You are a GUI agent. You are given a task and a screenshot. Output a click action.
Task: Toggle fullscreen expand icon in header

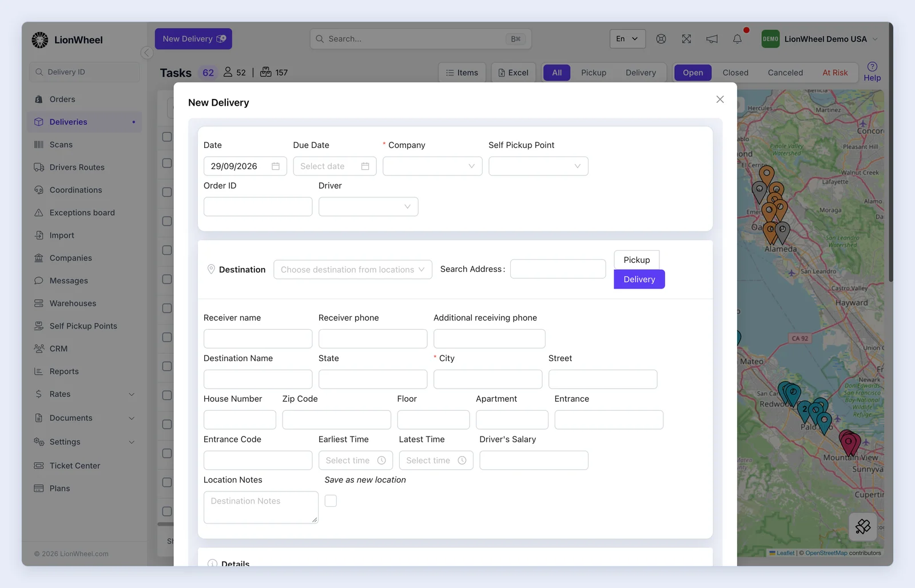[687, 39]
